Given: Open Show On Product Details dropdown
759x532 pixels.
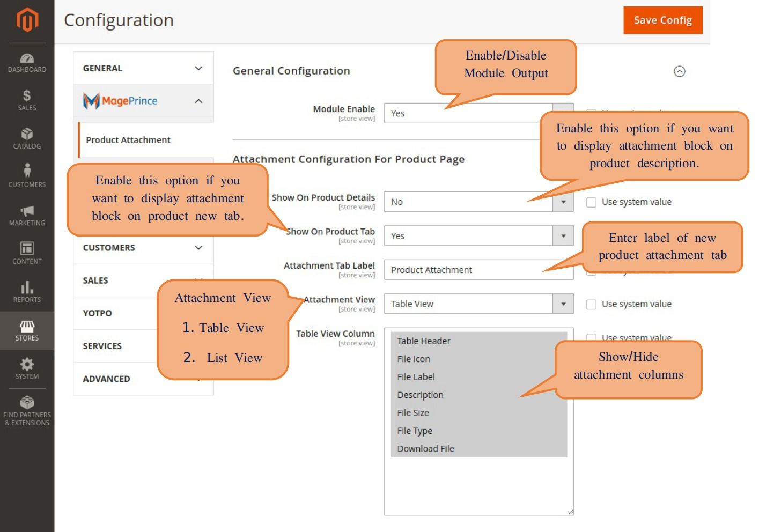Looking at the screenshot, I should click(478, 202).
